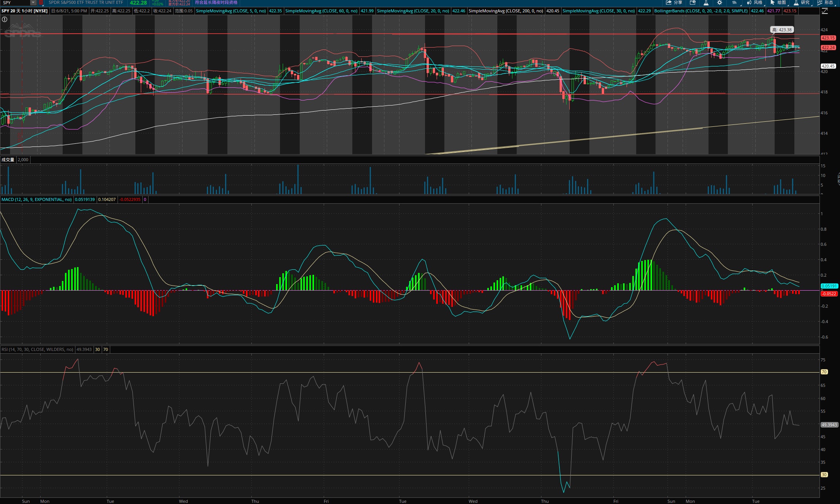Open the 1h timeframe dropdown
840x504 pixels.
pos(734,3)
